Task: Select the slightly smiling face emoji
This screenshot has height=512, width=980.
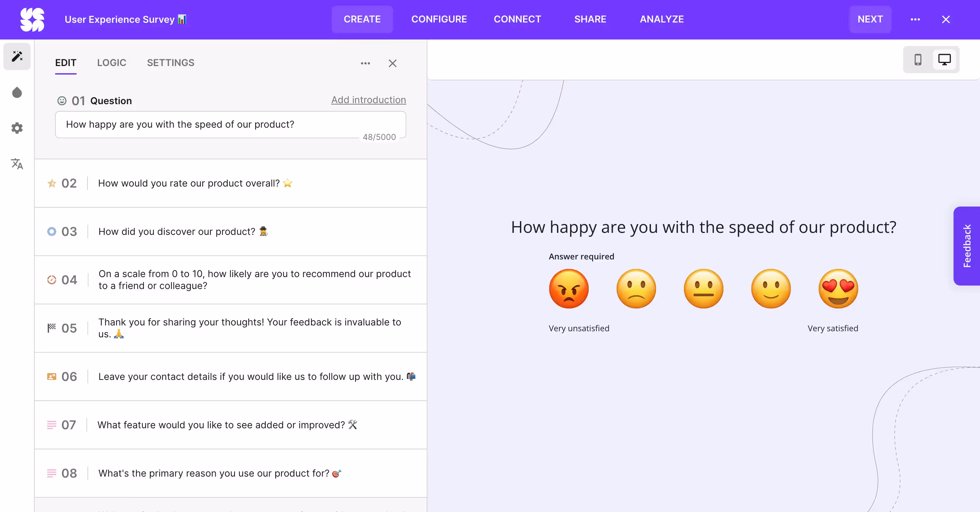Action: pyautogui.click(x=771, y=289)
